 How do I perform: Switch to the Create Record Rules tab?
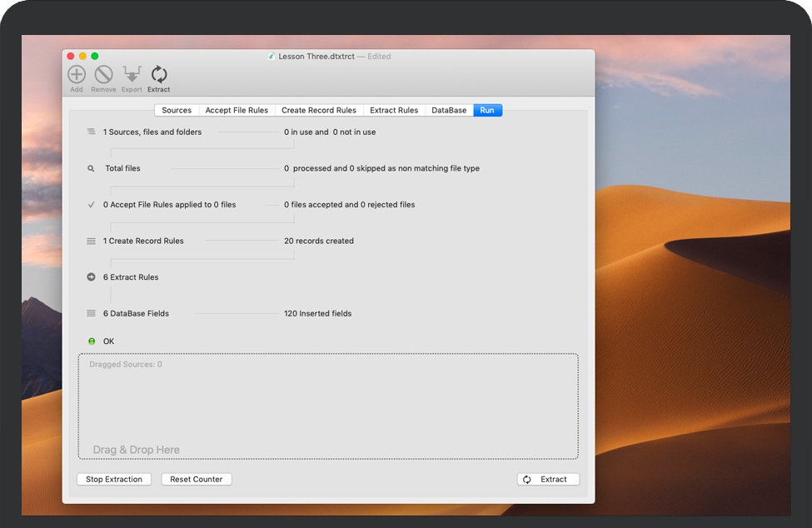tap(319, 109)
